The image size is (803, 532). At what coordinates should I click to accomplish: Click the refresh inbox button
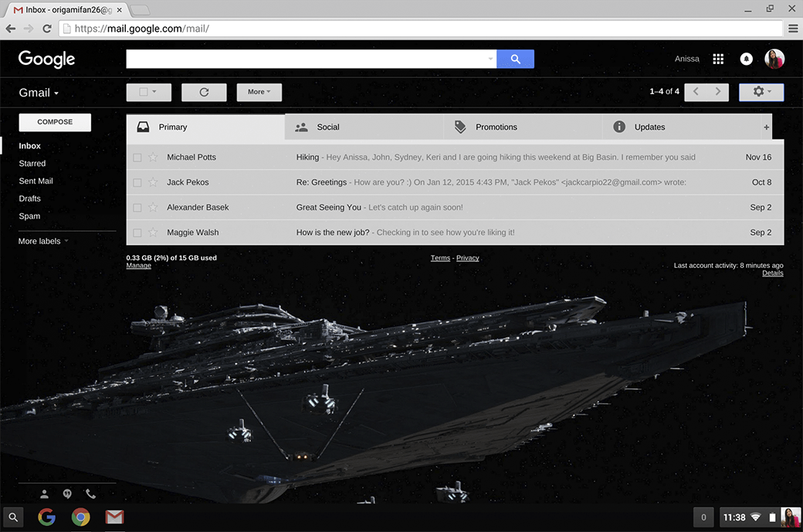204,92
